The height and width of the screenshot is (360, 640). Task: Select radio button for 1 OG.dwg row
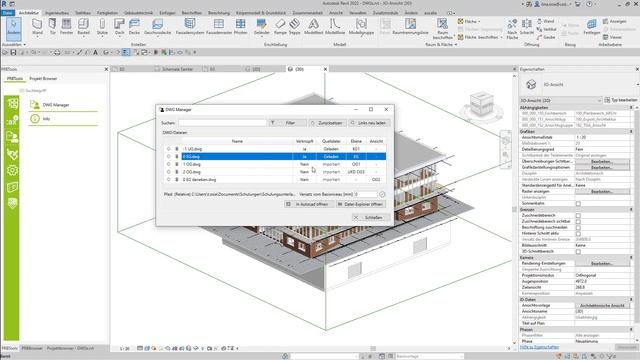(x=168, y=164)
